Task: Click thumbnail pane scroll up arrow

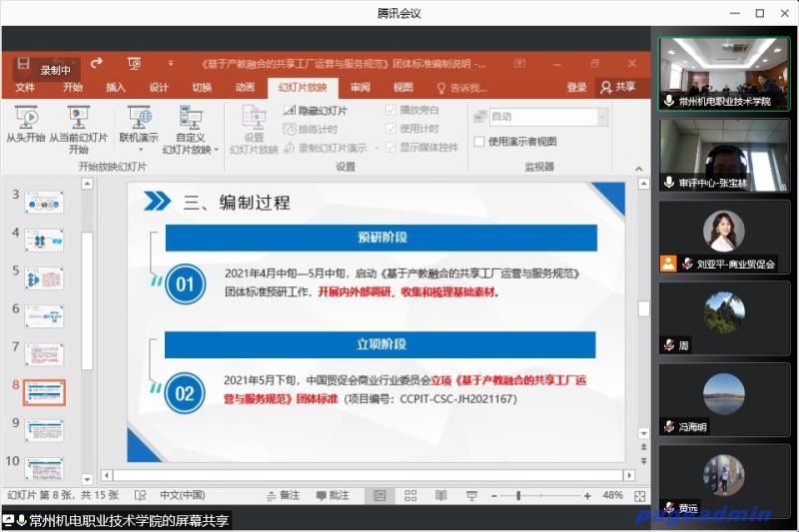Action: tap(87, 184)
